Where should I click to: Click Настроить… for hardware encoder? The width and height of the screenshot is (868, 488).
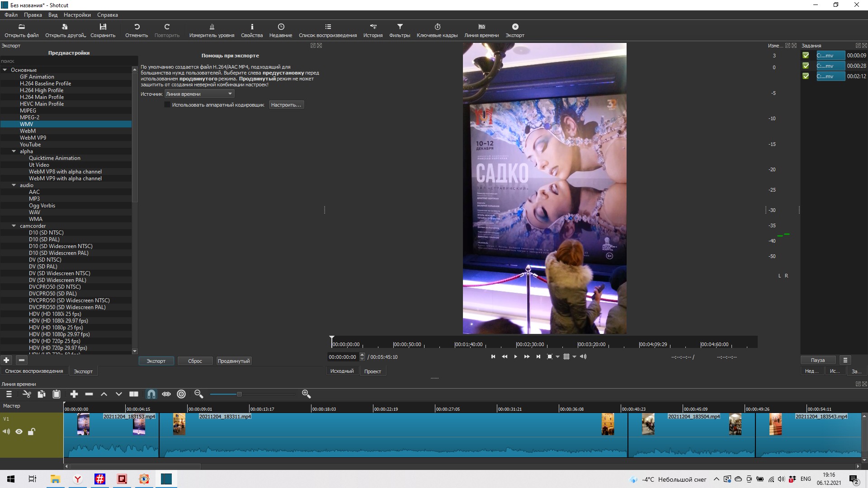tap(286, 105)
